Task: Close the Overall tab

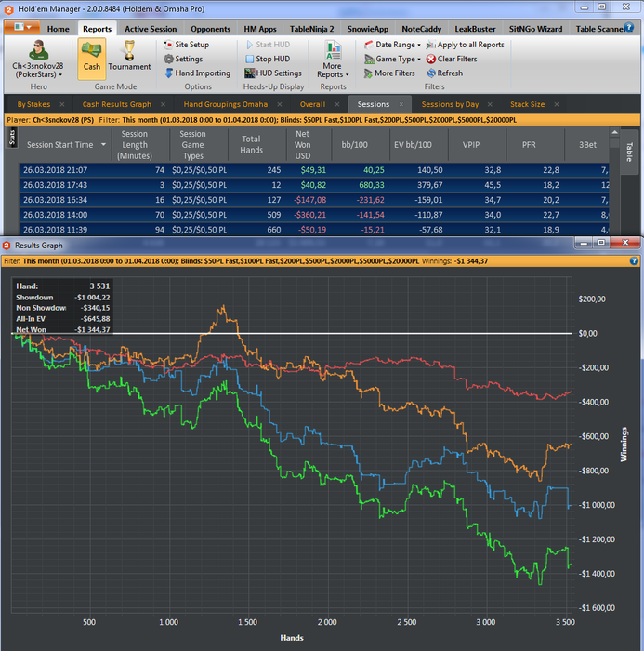Action: coord(337,104)
